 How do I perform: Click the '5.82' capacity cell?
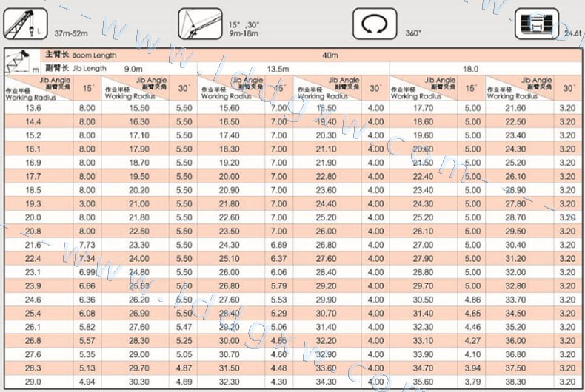(x=87, y=327)
